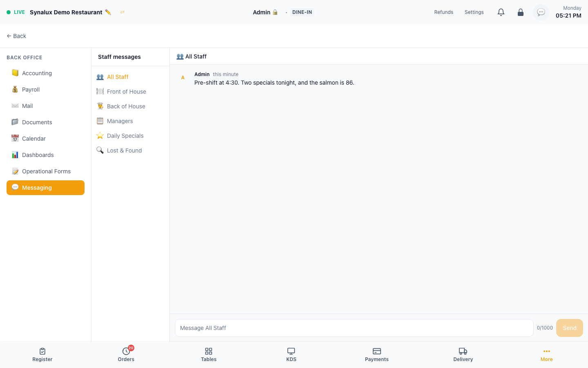Click the lock screen icon
The width and height of the screenshot is (588, 368).
click(521, 12)
